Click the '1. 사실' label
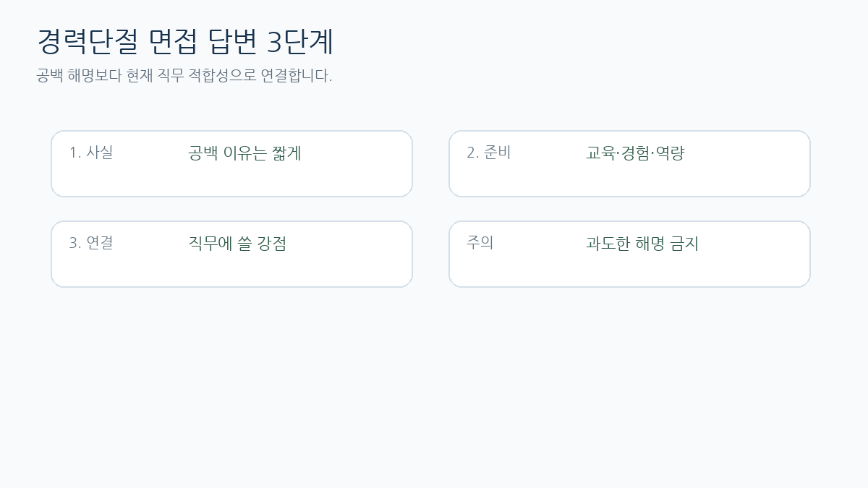Screen dimensions: 868x488 pyautogui.click(x=91, y=153)
